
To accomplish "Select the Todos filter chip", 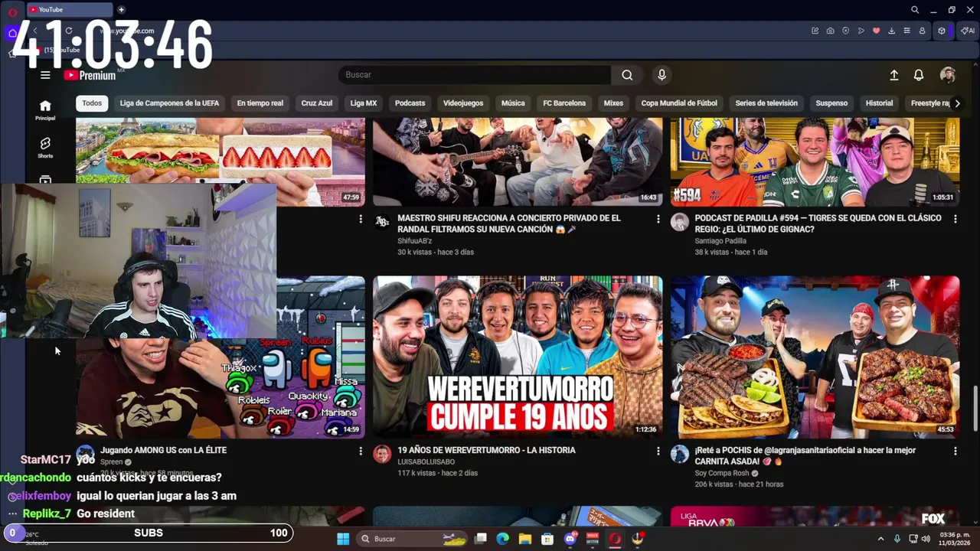I will click(x=92, y=103).
